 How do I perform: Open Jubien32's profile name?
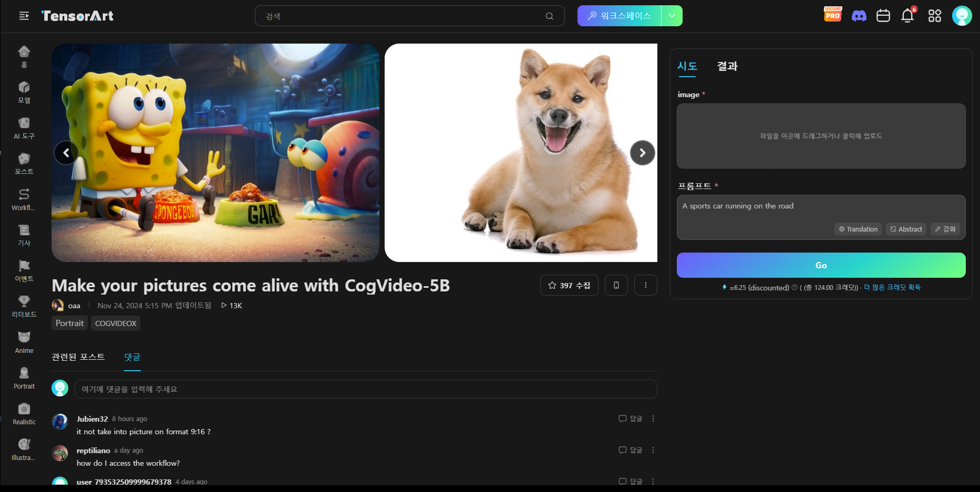(92, 419)
